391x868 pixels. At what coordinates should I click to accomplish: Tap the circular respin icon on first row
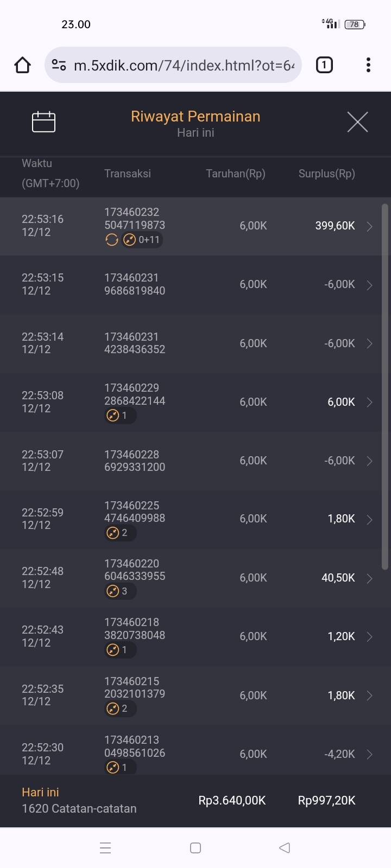(112, 240)
